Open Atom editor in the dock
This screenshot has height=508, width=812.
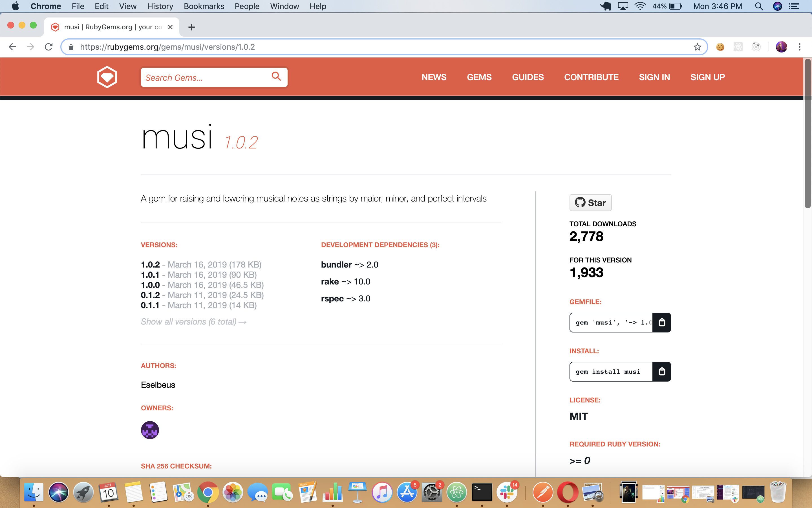point(457,492)
